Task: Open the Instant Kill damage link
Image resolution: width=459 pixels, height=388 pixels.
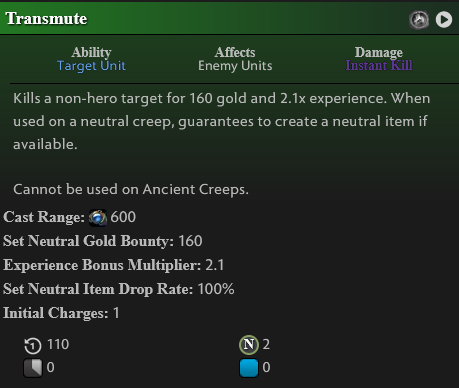Action: tap(379, 65)
